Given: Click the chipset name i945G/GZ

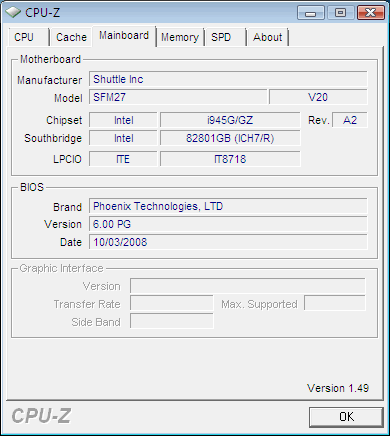Looking at the screenshot, I should tap(230, 120).
